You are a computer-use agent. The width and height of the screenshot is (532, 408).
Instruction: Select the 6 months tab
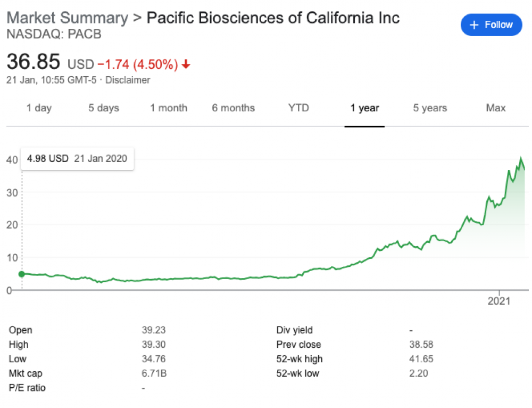pyautogui.click(x=233, y=108)
